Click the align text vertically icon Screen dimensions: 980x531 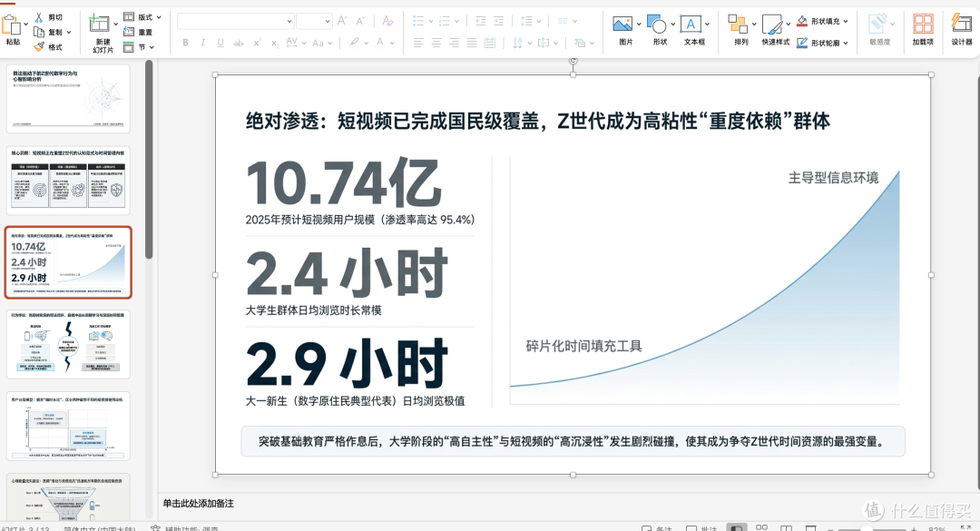(544, 43)
